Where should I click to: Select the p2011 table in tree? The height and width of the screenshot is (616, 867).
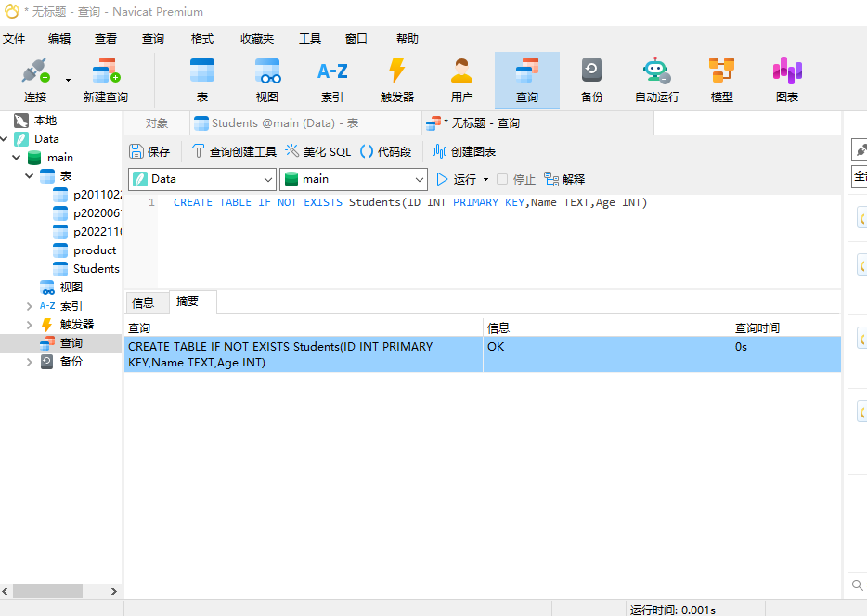pyautogui.click(x=87, y=195)
